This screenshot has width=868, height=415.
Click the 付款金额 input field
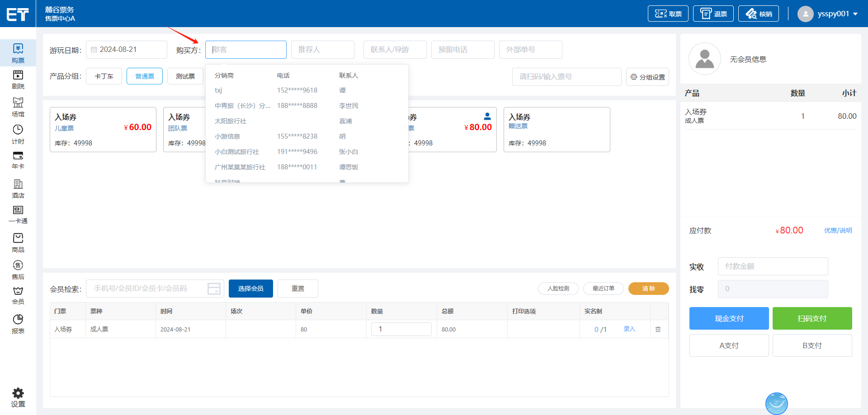coord(773,266)
